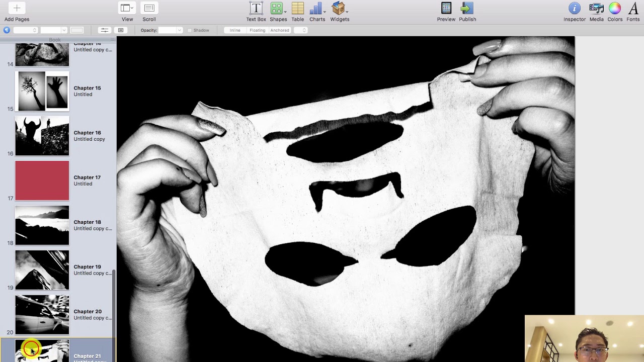This screenshot has width=644, height=362.
Task: Click the adjust sliders format bar button
Action: [x=104, y=30]
